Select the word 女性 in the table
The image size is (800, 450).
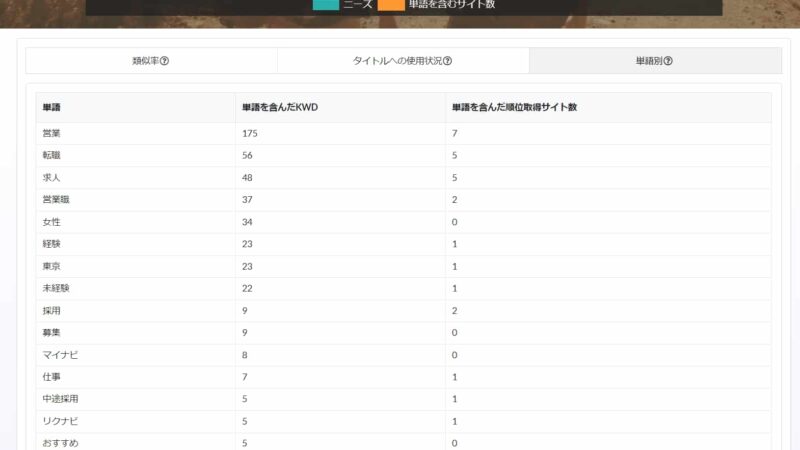(x=52, y=222)
